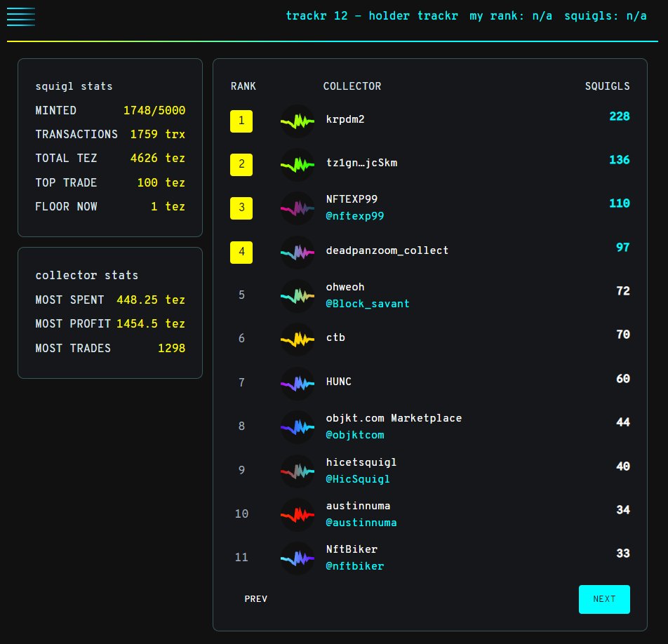Viewport: 668px width, 644px height.
Task: Select collector name ohweoh
Action: pyautogui.click(x=345, y=287)
